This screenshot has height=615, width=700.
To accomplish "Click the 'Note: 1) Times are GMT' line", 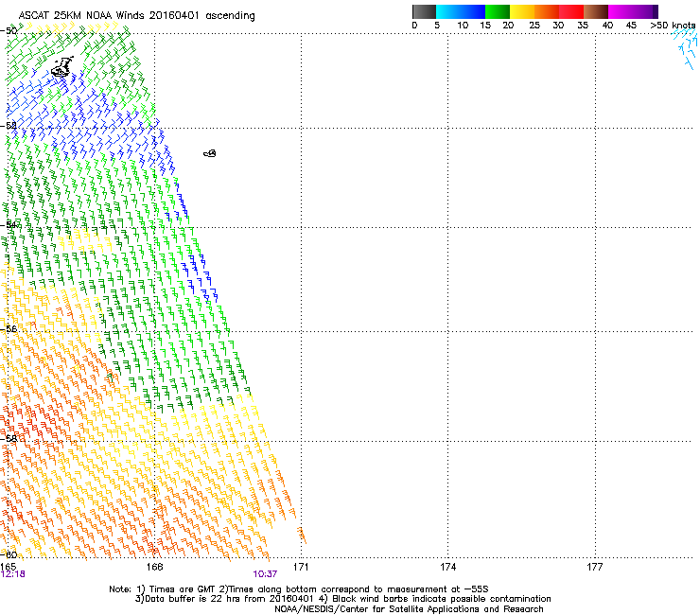I will click(x=299, y=589).
